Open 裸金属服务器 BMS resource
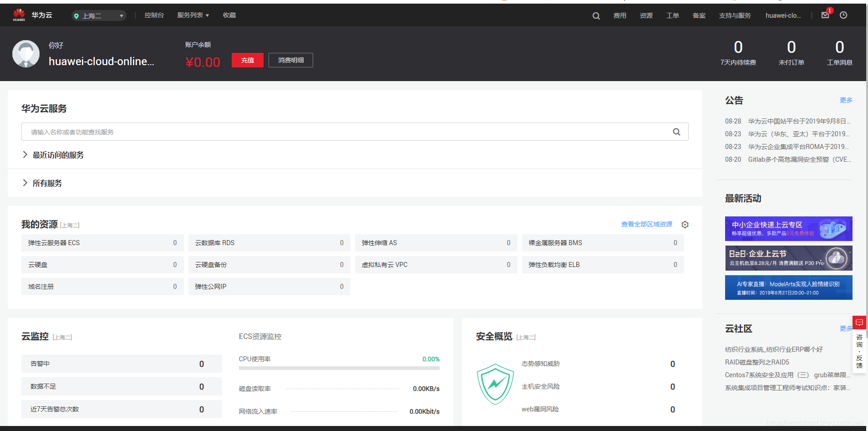This screenshot has height=431, width=868. tap(603, 243)
